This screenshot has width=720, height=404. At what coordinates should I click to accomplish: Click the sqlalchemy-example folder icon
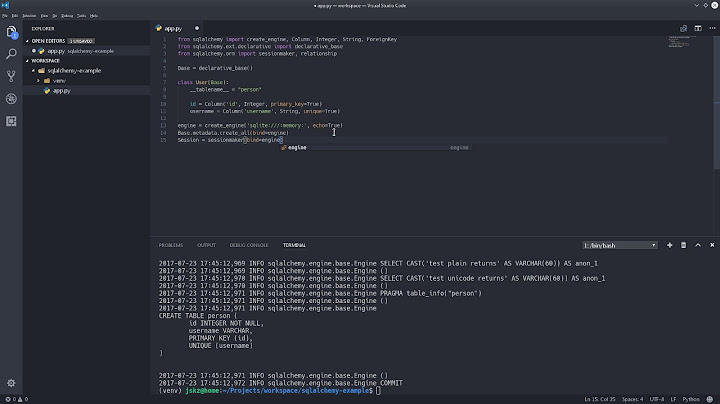41,71
